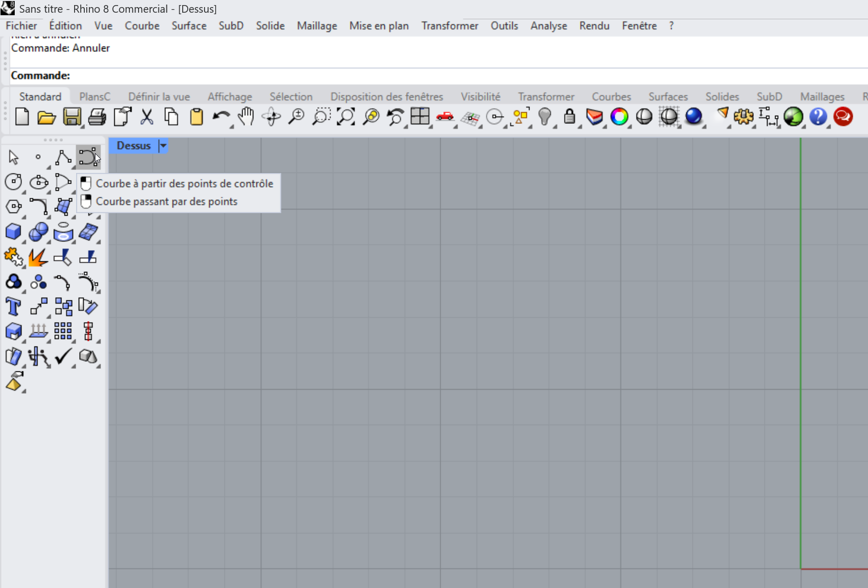Switch to the Sélection toolbar tab
The image size is (868, 588).
pyautogui.click(x=291, y=96)
